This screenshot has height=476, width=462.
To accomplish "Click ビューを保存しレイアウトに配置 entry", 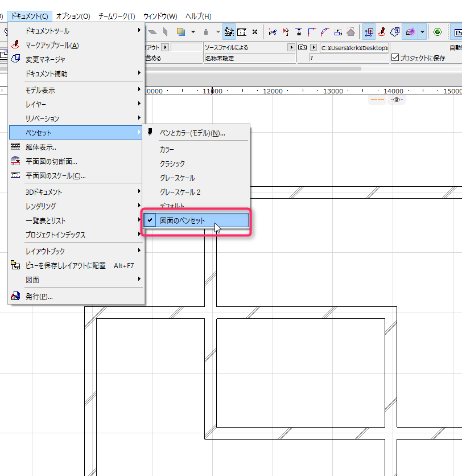I will (76, 266).
